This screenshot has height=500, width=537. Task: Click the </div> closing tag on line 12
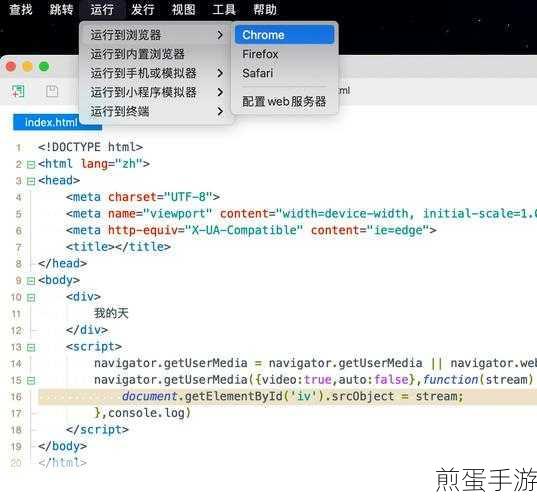pyautogui.click(x=87, y=330)
